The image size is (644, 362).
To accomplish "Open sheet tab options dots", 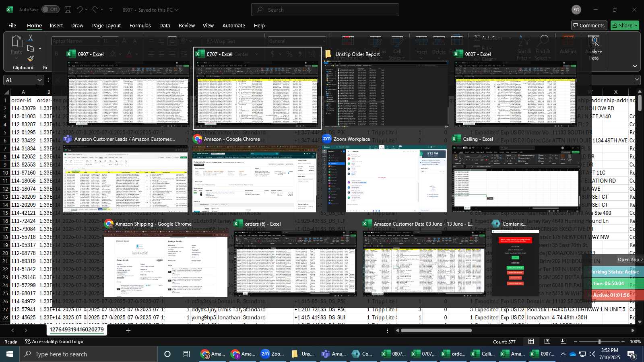I will click(388, 330).
